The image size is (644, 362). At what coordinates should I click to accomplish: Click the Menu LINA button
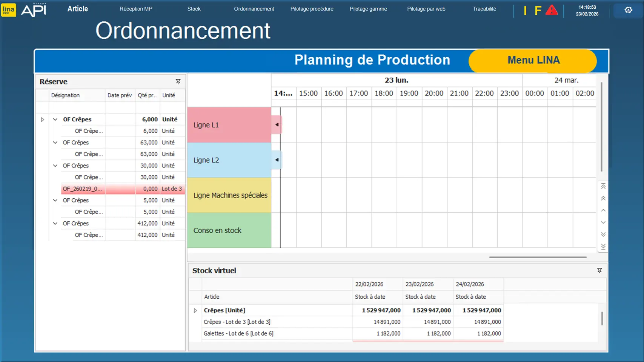[533, 60]
